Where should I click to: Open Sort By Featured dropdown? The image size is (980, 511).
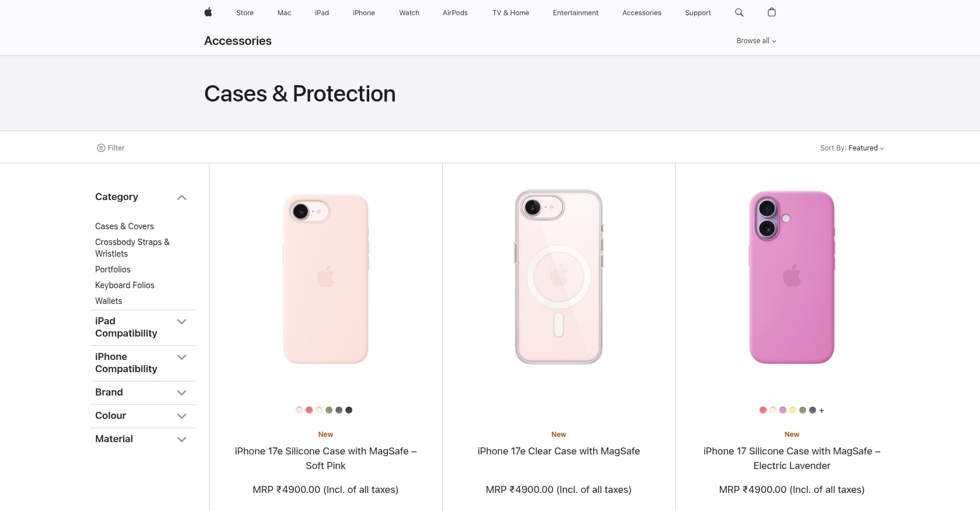click(x=852, y=148)
